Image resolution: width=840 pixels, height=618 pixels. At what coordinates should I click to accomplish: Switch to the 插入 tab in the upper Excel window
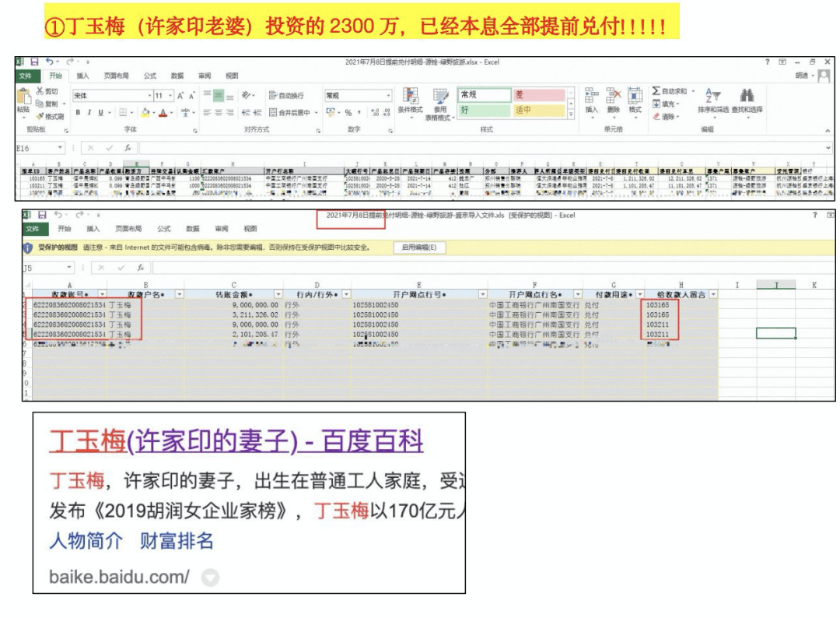click(82, 76)
